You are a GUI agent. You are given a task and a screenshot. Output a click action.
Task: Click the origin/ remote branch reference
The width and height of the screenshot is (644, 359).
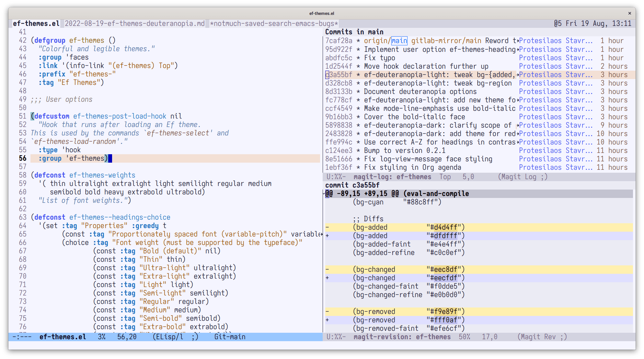coord(377,41)
